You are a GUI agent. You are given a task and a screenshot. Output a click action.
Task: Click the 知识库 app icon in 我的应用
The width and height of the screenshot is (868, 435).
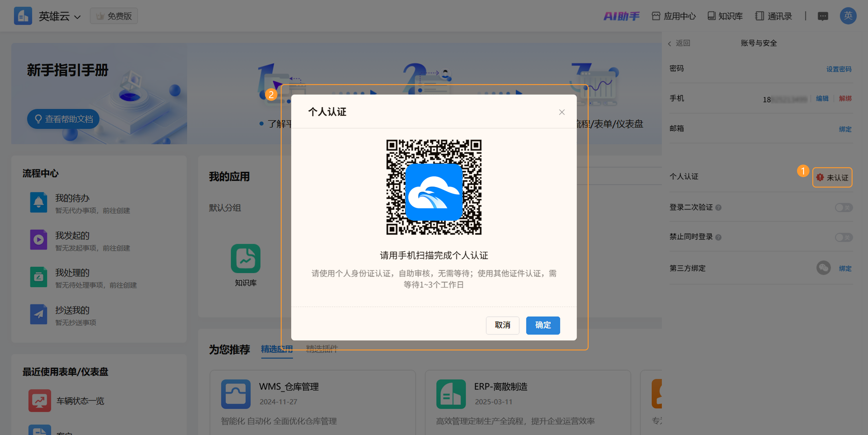pos(245,258)
